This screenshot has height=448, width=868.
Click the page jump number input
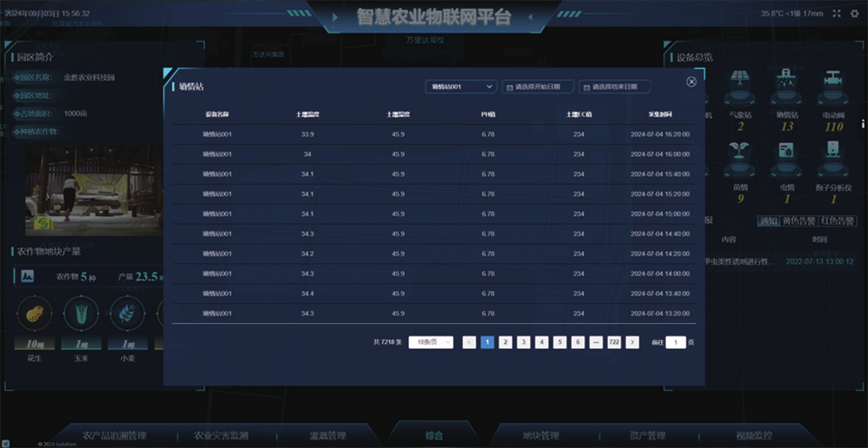(x=675, y=342)
